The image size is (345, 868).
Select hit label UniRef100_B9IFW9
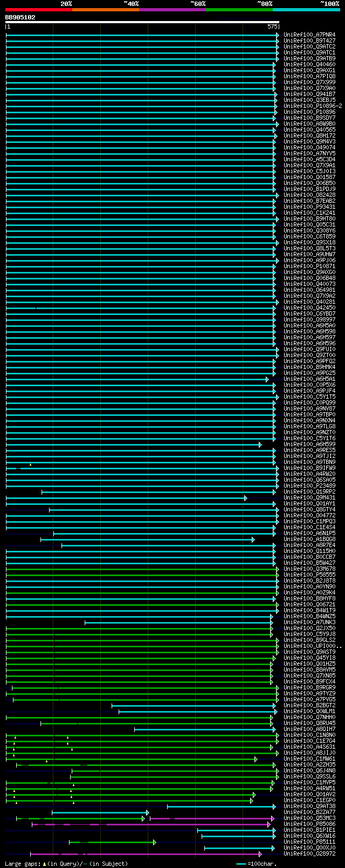point(309,468)
